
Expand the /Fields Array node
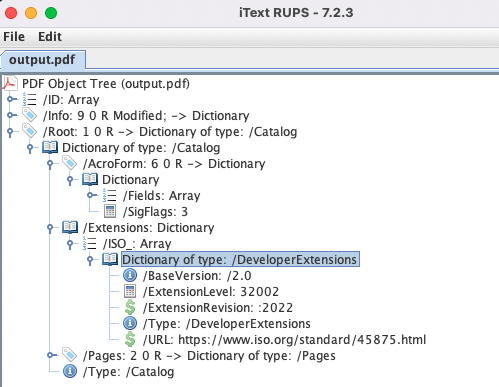coord(92,195)
